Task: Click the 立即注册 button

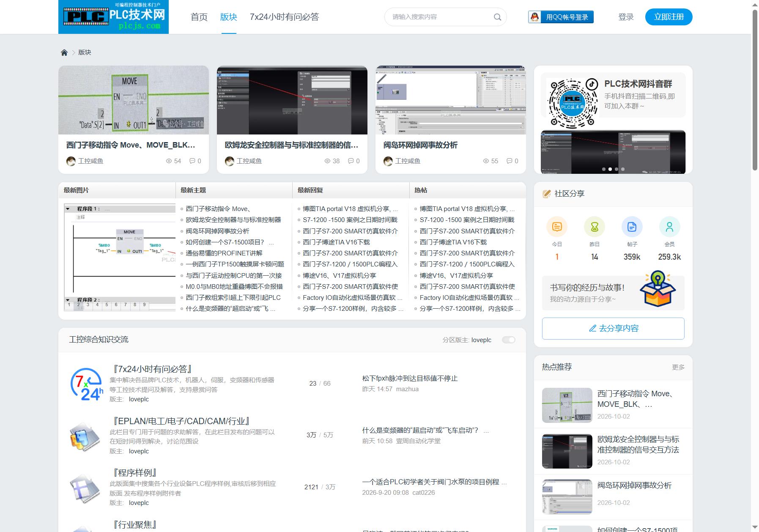Action: click(x=669, y=17)
